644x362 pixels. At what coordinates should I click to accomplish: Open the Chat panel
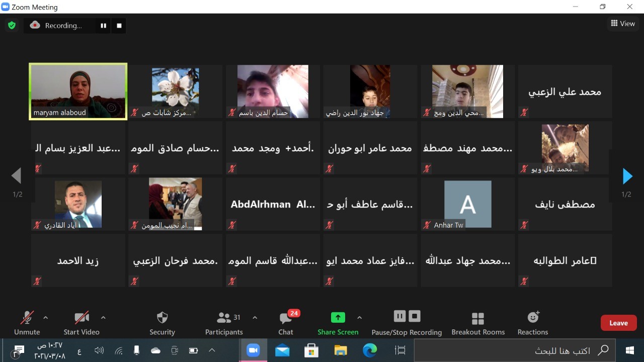click(286, 323)
